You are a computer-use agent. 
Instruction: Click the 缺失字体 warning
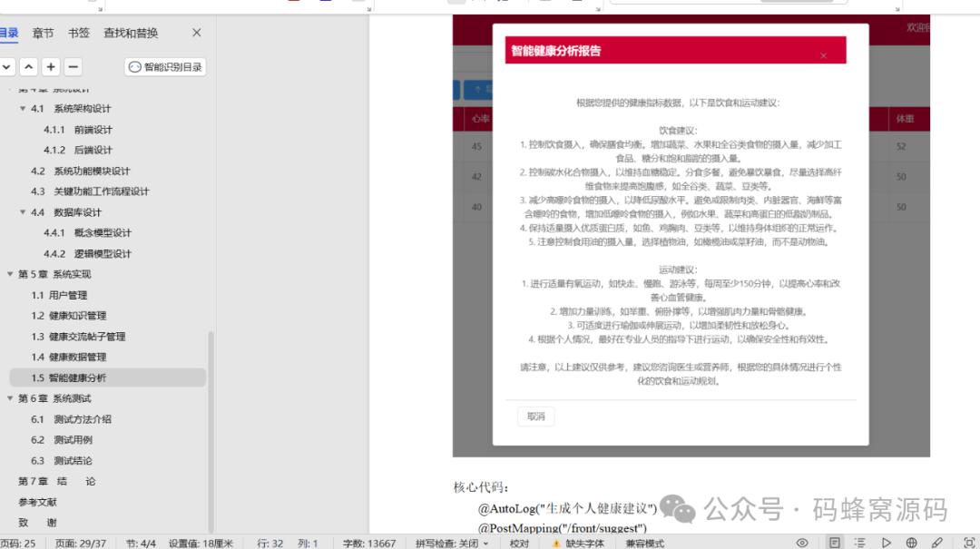pyautogui.click(x=578, y=544)
